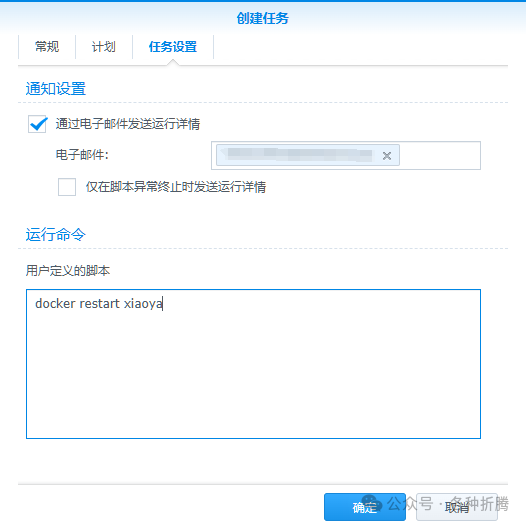Image resolution: width=526 pixels, height=525 pixels.
Task: Click the 通知设置 section heading
Action: click(x=56, y=89)
